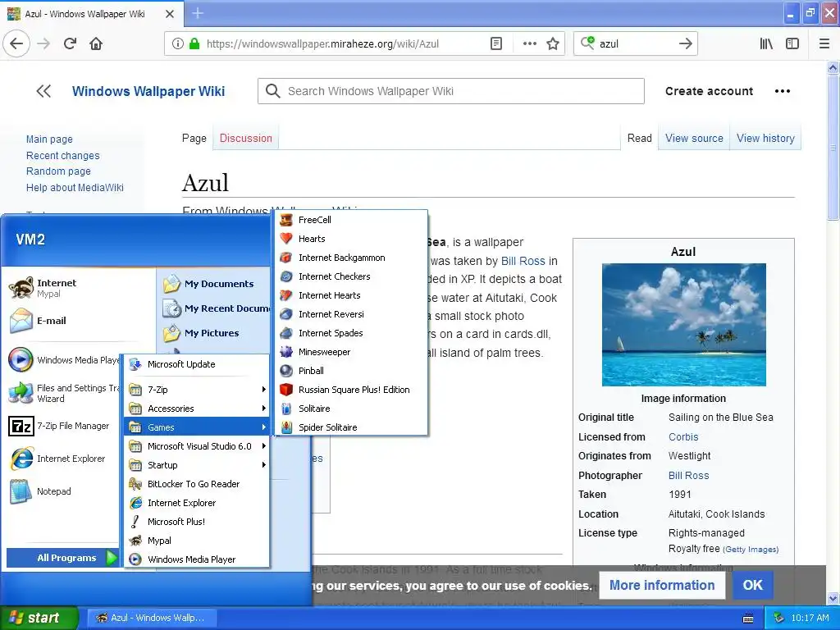This screenshot has height=630, width=840.
Task: Open My Pictures folder
Action: click(213, 333)
